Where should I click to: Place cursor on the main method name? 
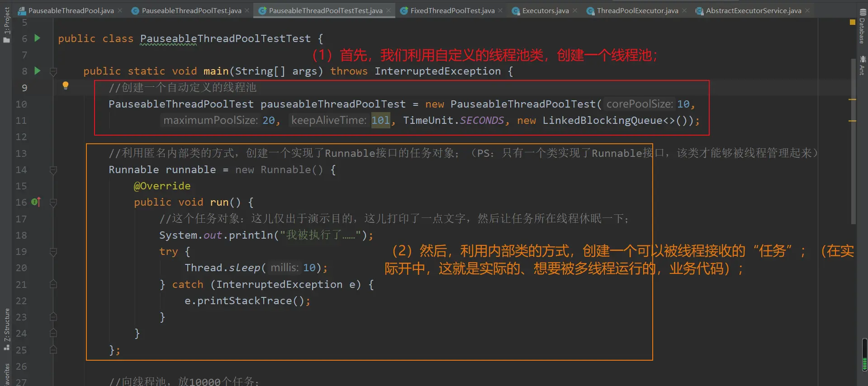click(216, 71)
